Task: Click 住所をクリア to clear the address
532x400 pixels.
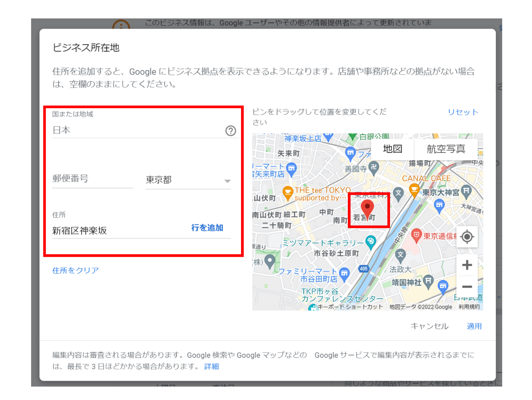Action: click(x=75, y=270)
